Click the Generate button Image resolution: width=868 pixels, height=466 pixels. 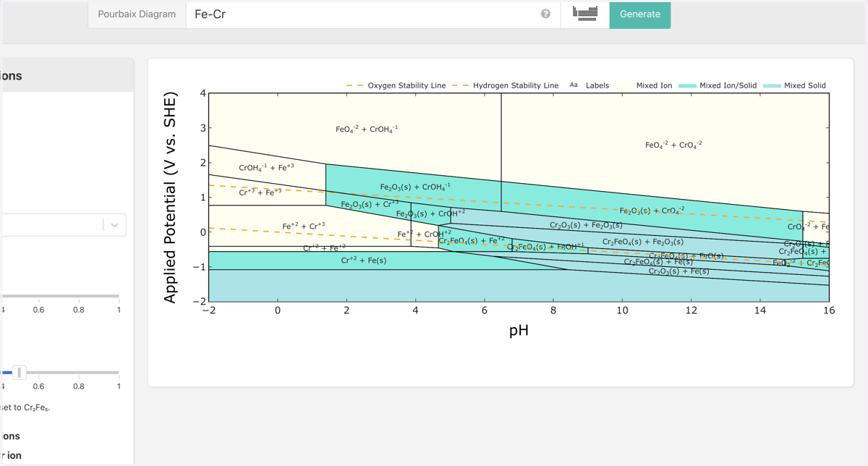640,14
